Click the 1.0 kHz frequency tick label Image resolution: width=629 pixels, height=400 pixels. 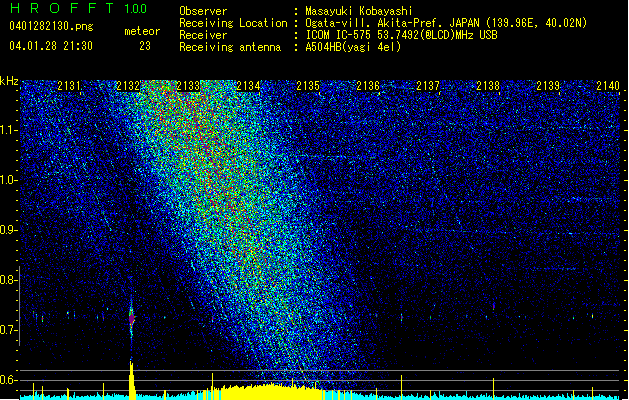(9, 180)
